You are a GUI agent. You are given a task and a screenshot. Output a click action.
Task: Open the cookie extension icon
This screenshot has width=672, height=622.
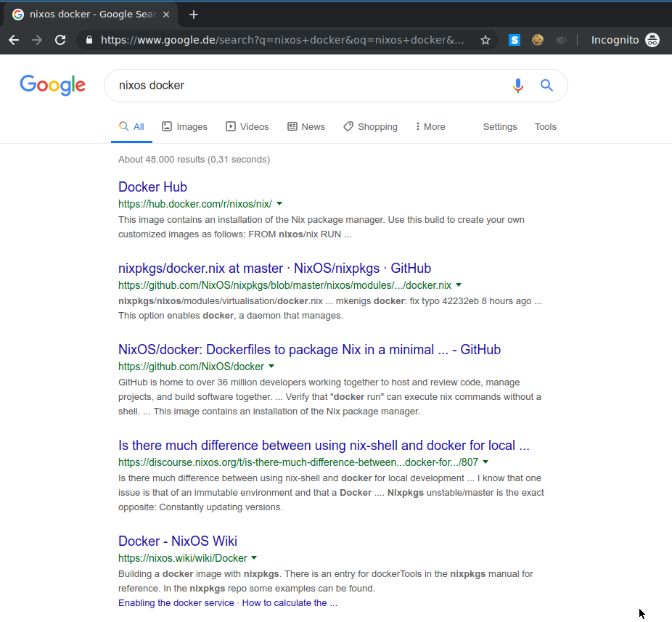[x=538, y=40]
